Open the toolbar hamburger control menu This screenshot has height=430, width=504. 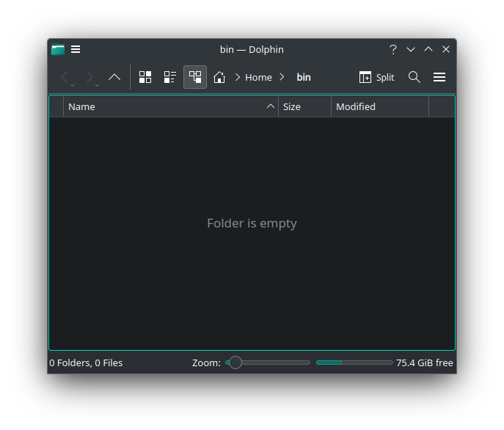click(439, 77)
